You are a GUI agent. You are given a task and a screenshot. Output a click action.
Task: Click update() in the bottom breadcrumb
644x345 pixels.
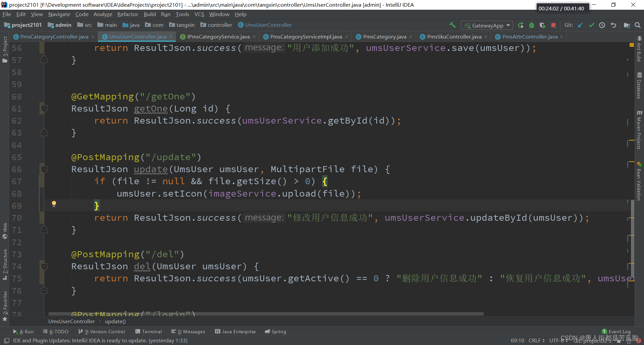115,322
